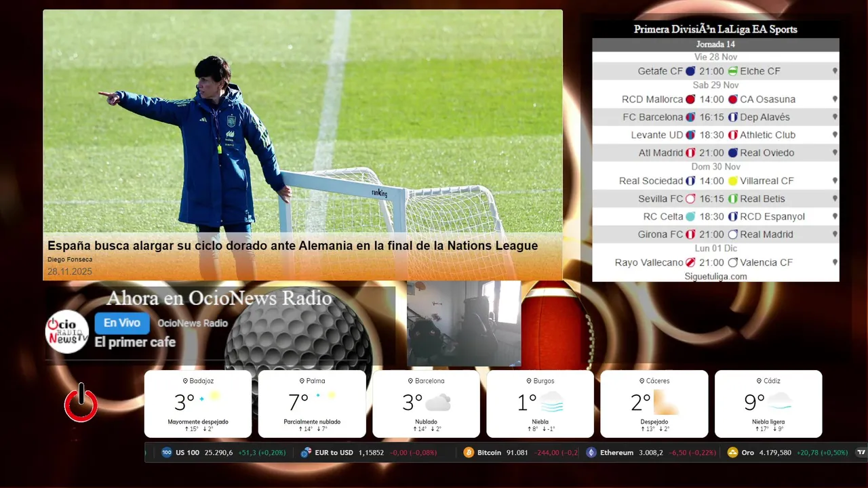Click the Real Madrid team crest
The image size is (868, 488).
(x=732, y=235)
